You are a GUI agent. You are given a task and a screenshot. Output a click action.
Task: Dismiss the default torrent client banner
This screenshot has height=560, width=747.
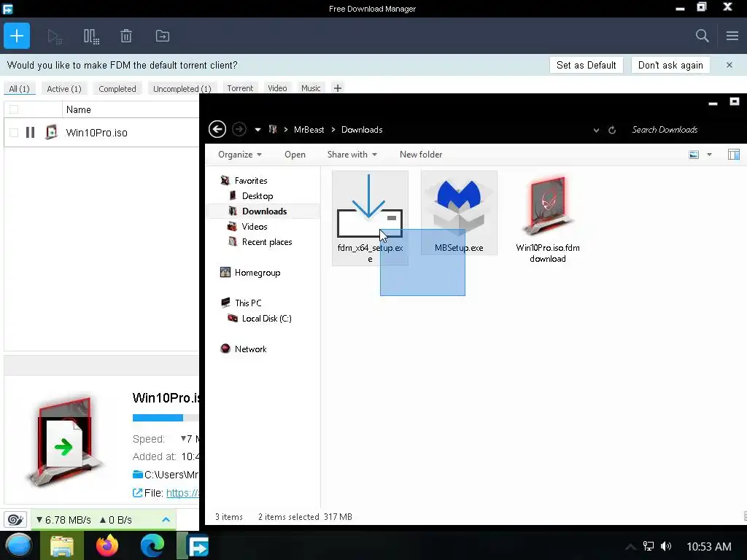tap(729, 65)
